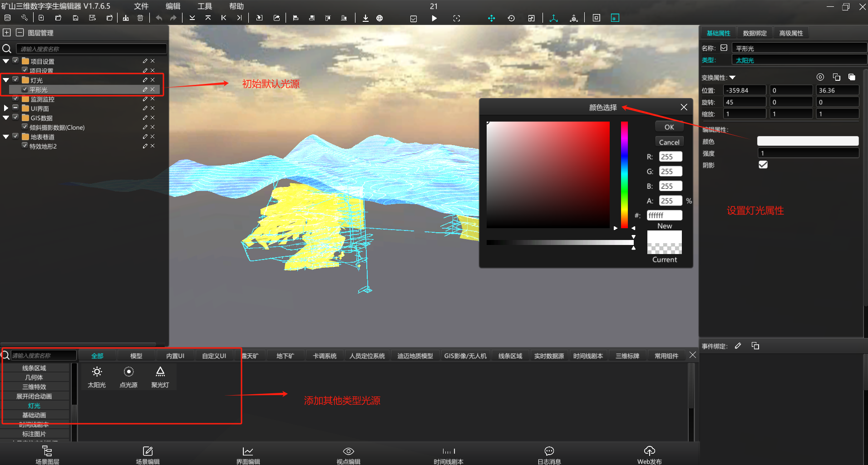Viewport: 868px width, 465px height.
Task: Select the scale tool
Action: pos(531,18)
